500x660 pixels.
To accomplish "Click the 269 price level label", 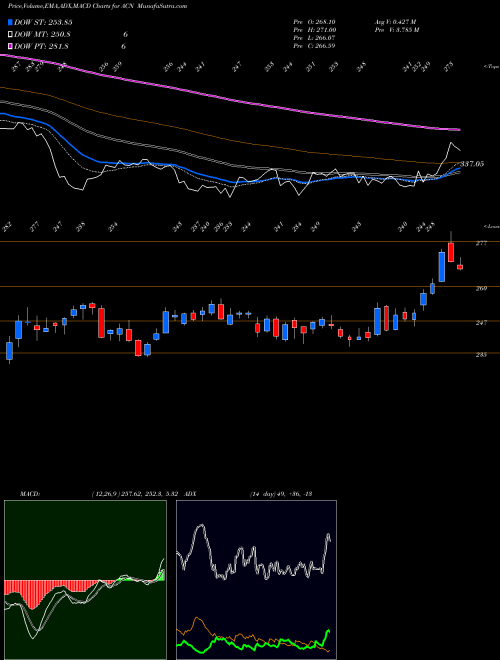I will 482,288.
